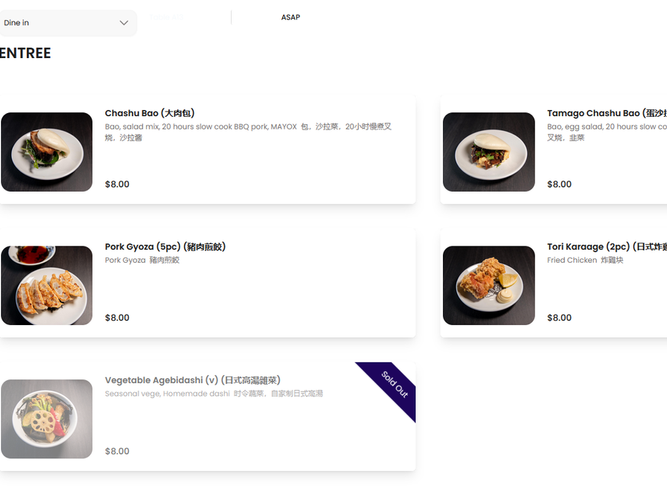Click the Chashu Bao dish photo
Screen dimensions: 667x500
[47, 152]
